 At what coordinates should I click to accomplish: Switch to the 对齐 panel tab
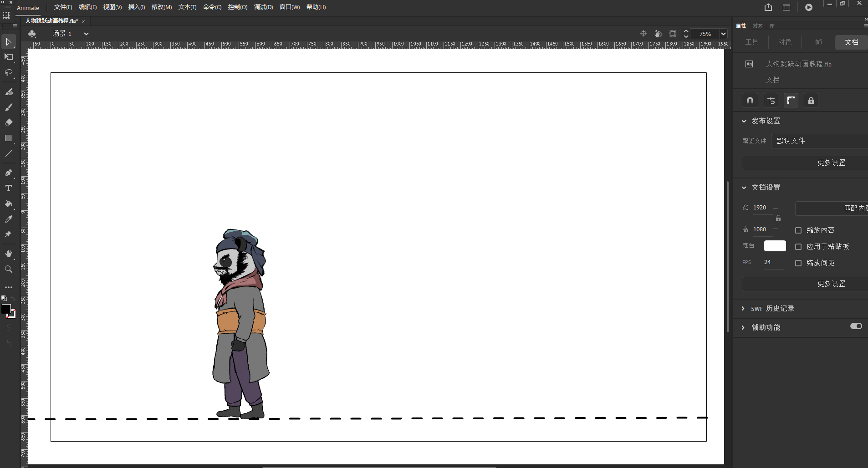(758, 26)
